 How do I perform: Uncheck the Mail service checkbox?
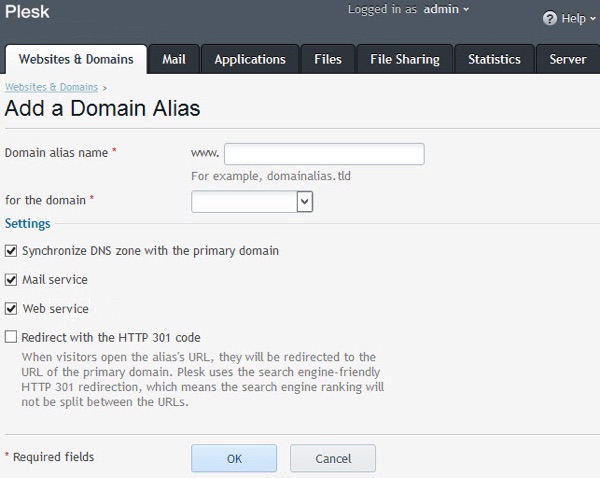tap(11, 280)
